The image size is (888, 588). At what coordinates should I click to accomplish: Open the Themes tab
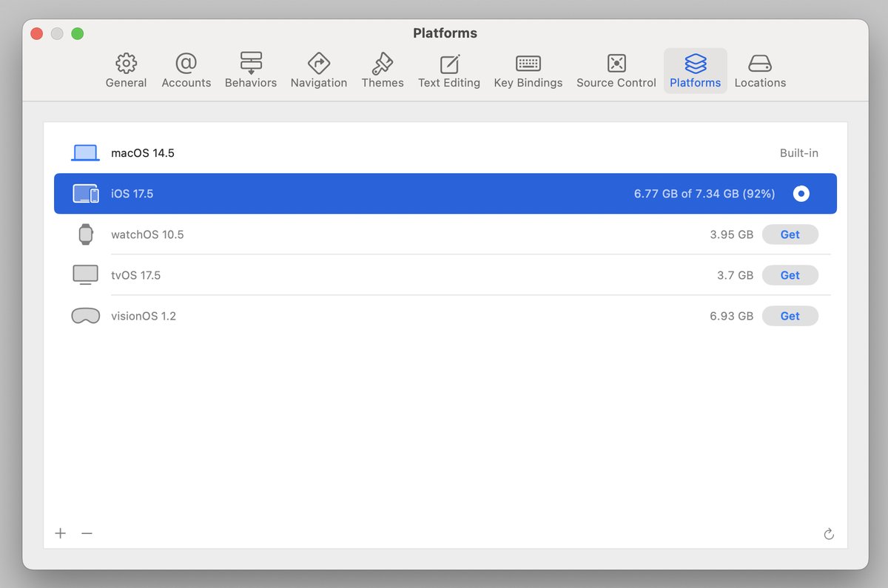(x=383, y=71)
